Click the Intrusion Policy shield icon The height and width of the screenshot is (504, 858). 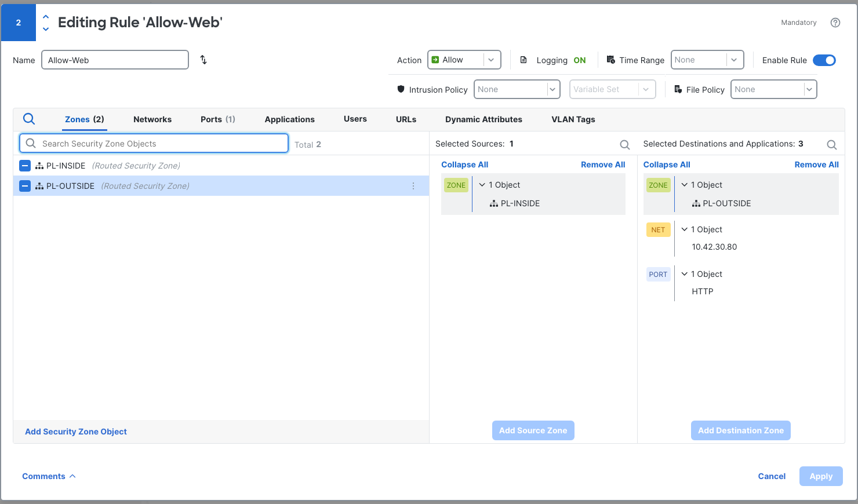[x=401, y=89]
